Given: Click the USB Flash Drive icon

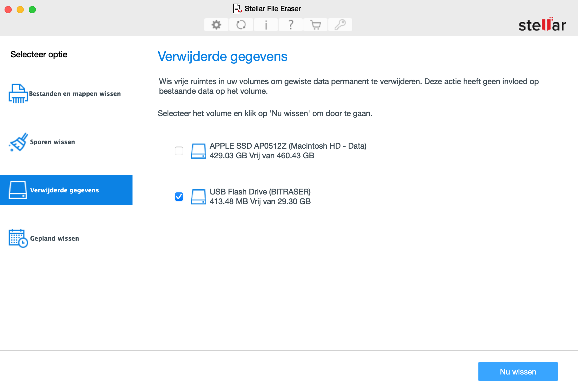Looking at the screenshot, I should pyautogui.click(x=198, y=197).
